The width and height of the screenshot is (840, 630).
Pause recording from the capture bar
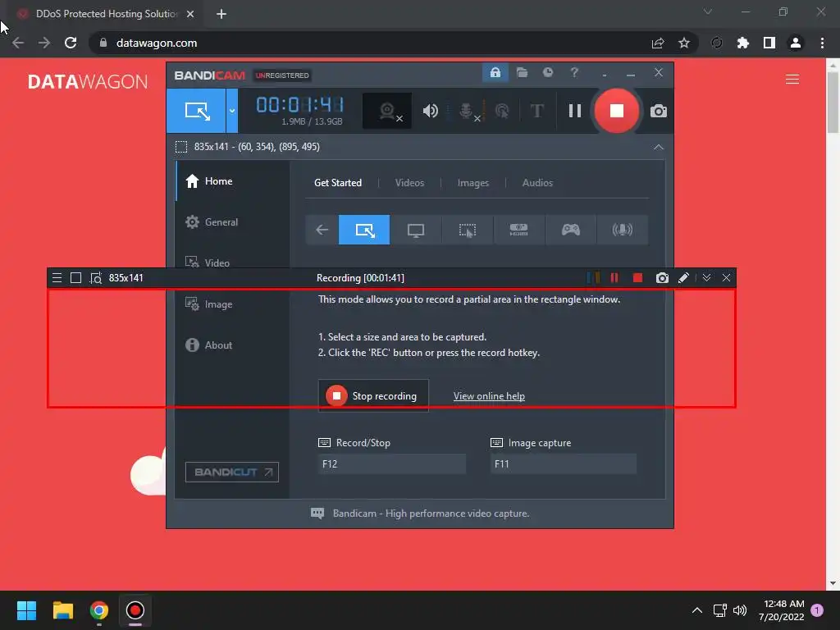point(614,277)
